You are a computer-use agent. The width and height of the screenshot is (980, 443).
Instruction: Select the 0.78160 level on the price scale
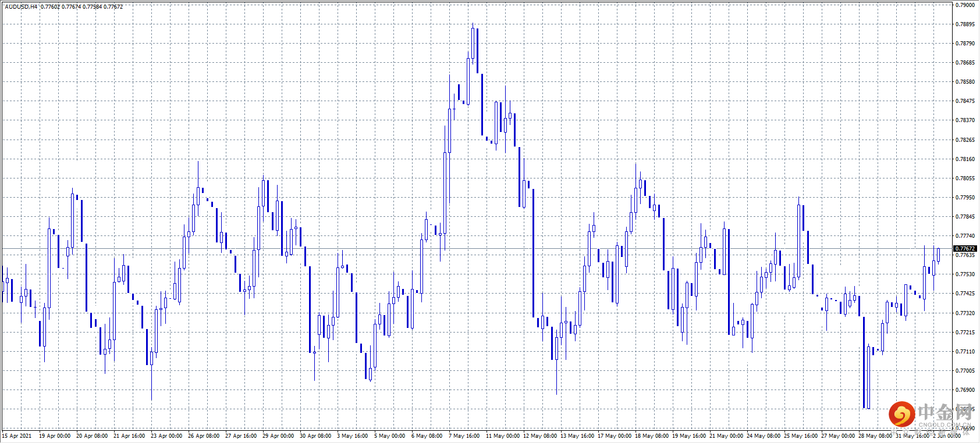point(965,159)
